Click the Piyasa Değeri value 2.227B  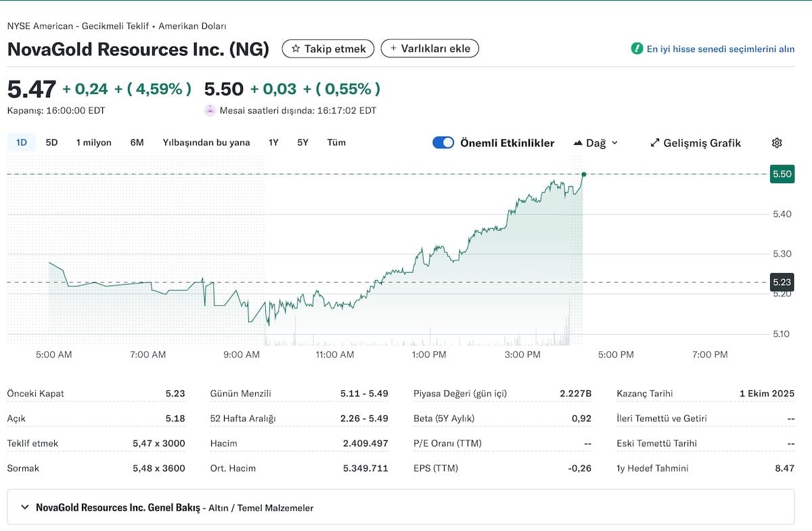click(x=576, y=393)
